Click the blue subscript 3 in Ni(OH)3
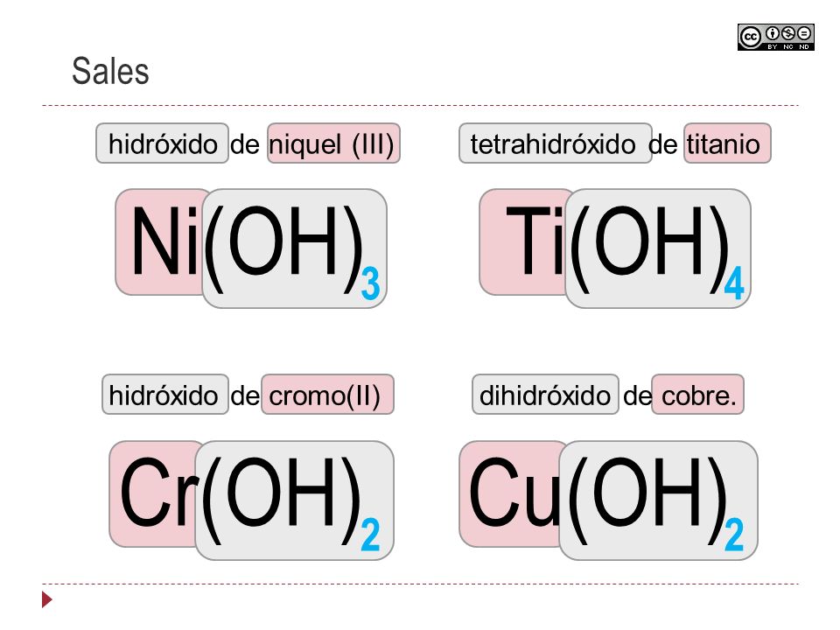Screen dimensions: 840x630 click(370, 283)
